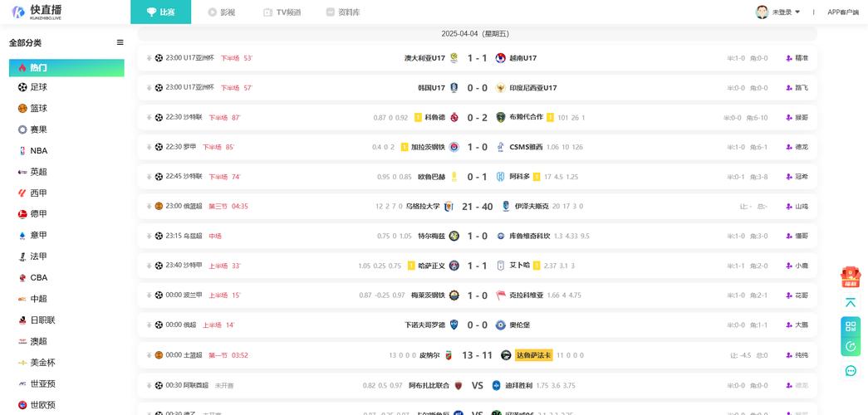Click the user avatar icon
The width and height of the screenshot is (868, 415).
763,12
